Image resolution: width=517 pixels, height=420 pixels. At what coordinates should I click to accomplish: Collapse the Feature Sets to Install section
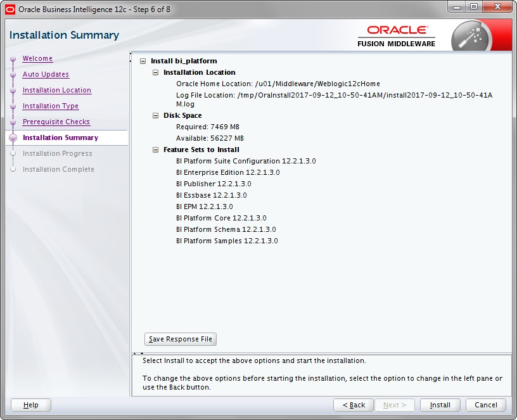click(x=156, y=150)
